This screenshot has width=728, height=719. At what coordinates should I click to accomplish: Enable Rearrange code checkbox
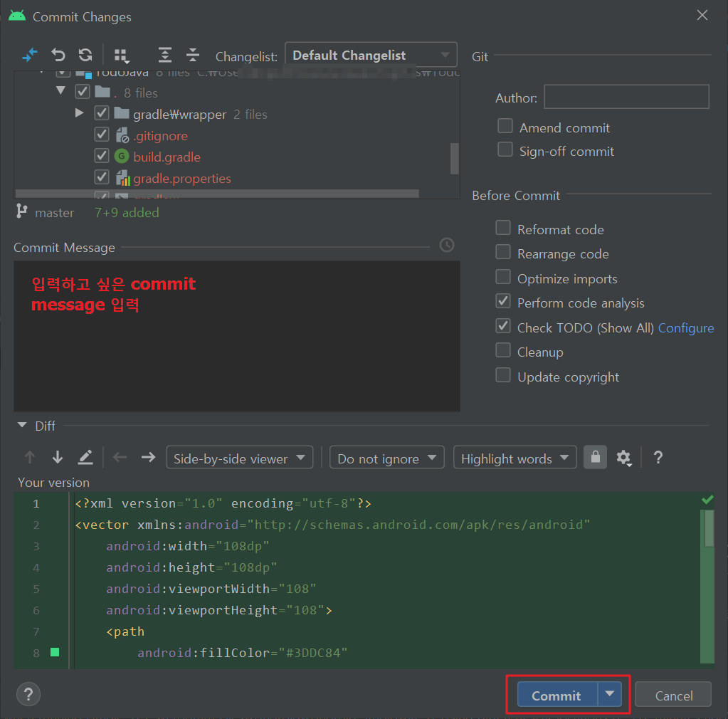(x=503, y=252)
